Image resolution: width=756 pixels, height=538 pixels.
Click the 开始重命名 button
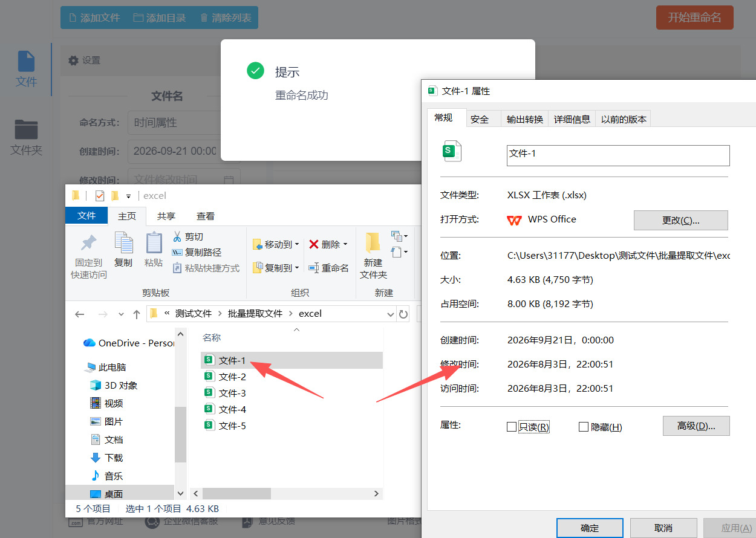[694, 18]
